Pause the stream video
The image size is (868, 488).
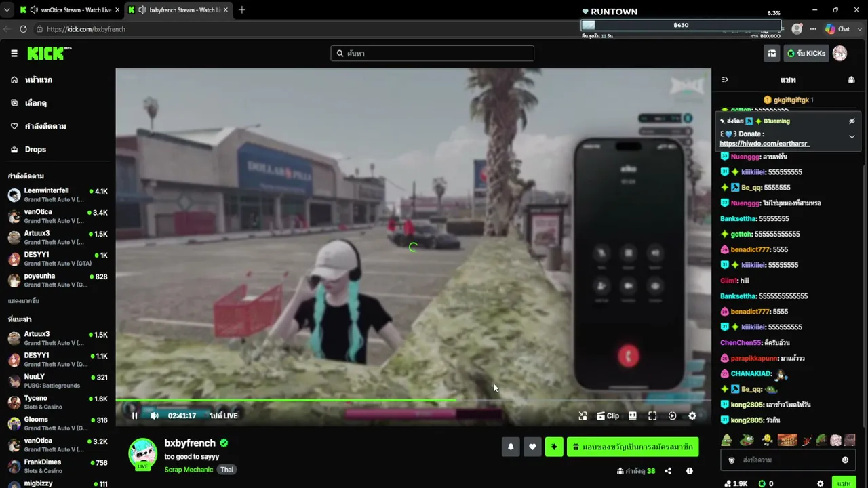click(x=134, y=415)
